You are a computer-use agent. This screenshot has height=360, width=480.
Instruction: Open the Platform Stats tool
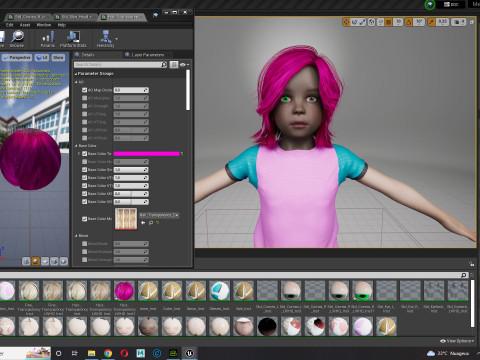tap(73, 39)
